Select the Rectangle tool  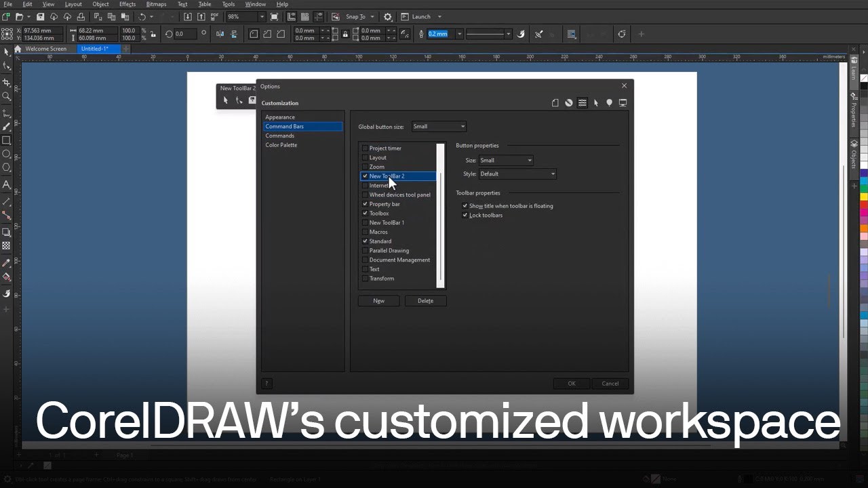coord(6,140)
